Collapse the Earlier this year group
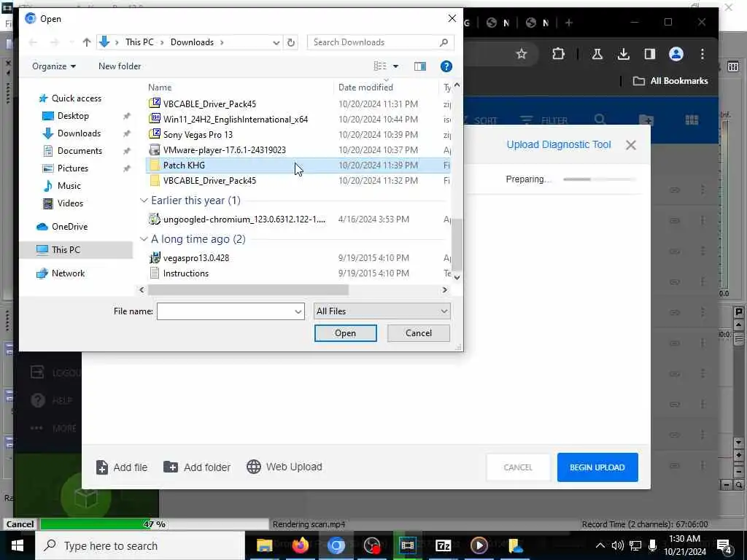The width and height of the screenshot is (747, 560). coord(144,201)
